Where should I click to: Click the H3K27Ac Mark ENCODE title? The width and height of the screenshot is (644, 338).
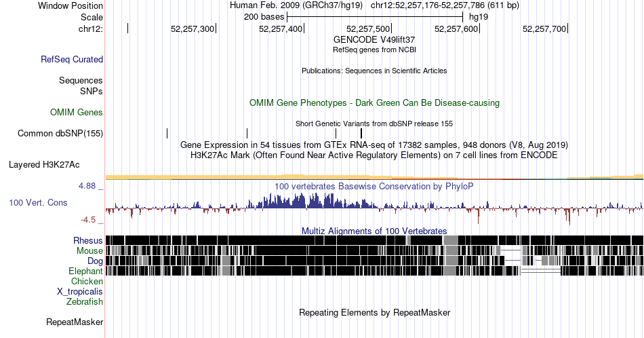(x=374, y=155)
